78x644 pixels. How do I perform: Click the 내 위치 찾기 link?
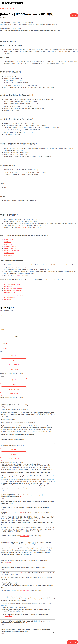3,348
